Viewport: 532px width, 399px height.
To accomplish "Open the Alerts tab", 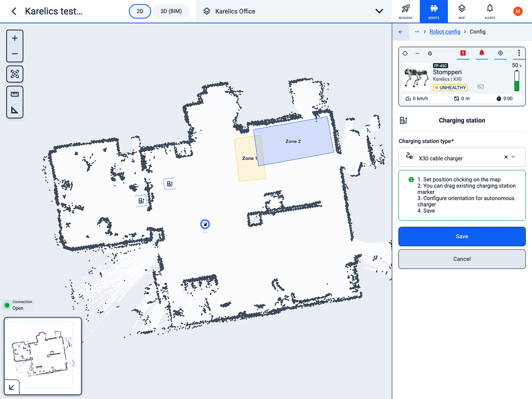I will coord(490,11).
